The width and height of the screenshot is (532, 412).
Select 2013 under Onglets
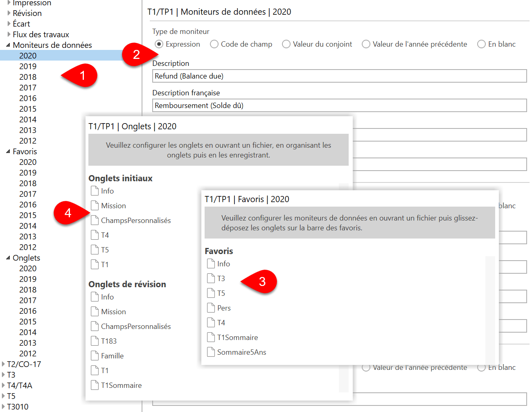28,343
